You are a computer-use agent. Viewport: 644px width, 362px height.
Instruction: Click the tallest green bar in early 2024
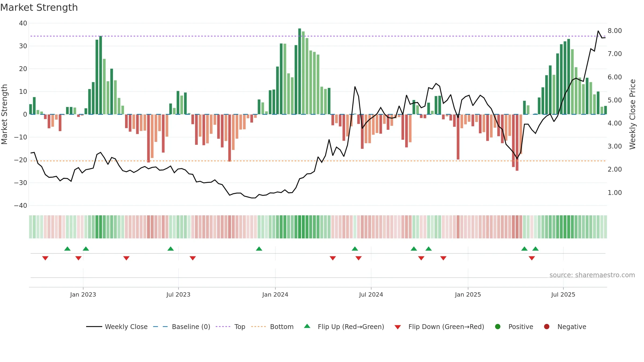(x=299, y=71)
